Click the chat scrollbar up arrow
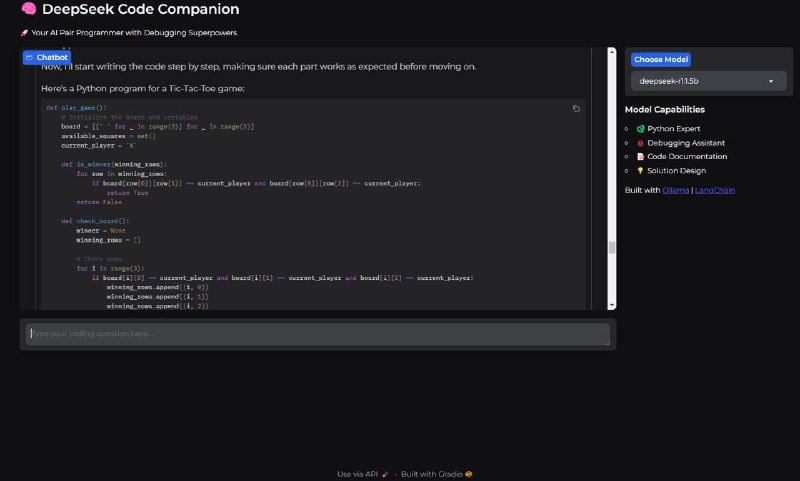Viewport: 800px width, 481px height. [x=612, y=52]
